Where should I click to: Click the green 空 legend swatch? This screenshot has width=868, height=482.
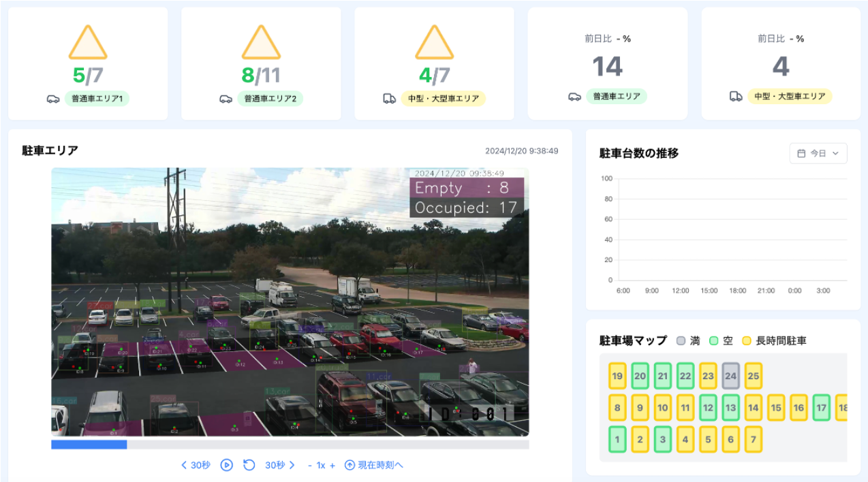tap(713, 340)
